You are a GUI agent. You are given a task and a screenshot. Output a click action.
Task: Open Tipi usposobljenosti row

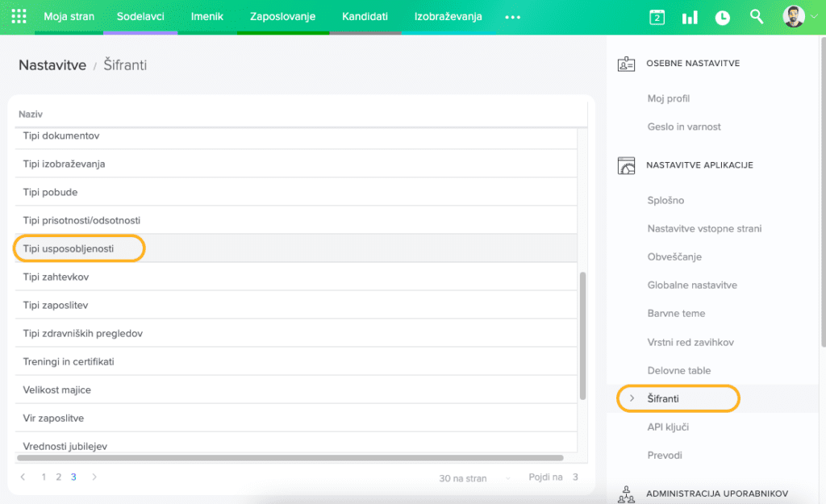tap(69, 249)
